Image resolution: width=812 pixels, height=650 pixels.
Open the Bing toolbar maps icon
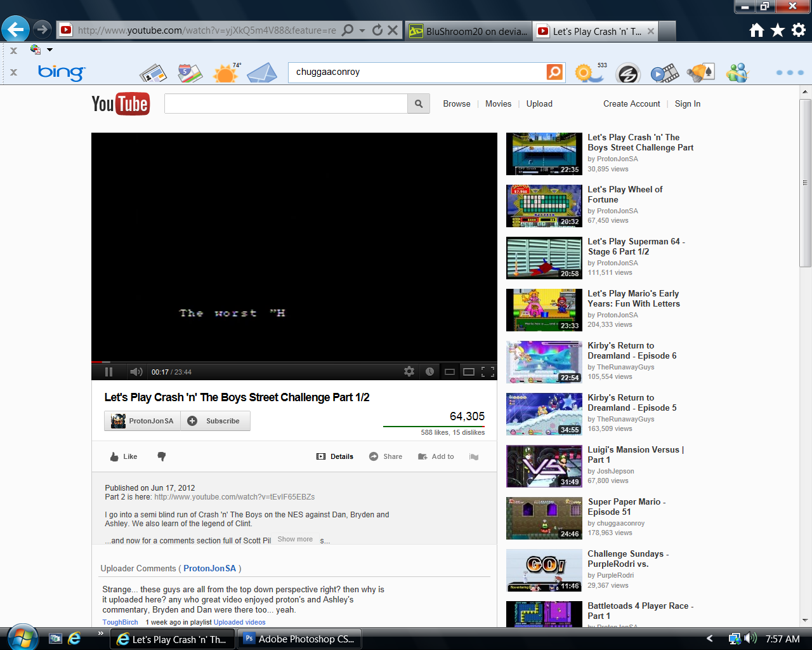[x=190, y=73]
